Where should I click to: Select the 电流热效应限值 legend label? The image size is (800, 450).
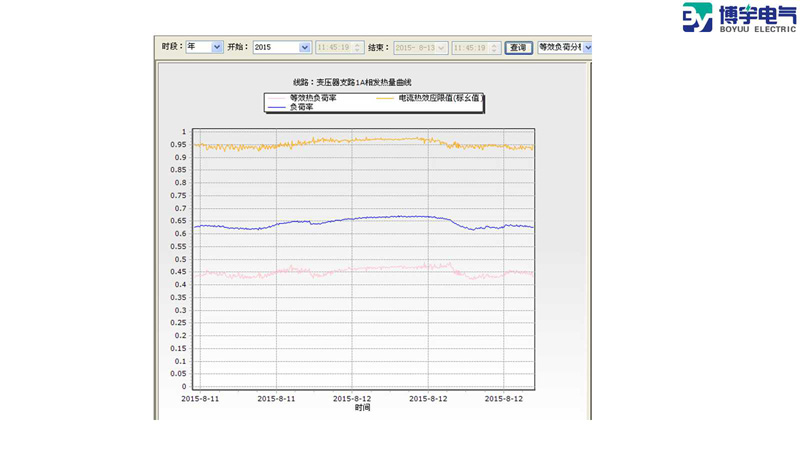[440, 98]
